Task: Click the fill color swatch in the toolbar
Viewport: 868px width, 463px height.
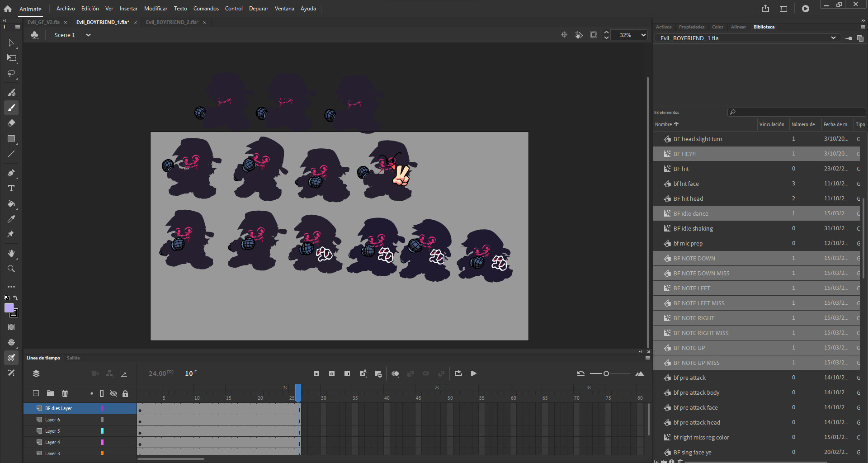Action: (x=9, y=309)
